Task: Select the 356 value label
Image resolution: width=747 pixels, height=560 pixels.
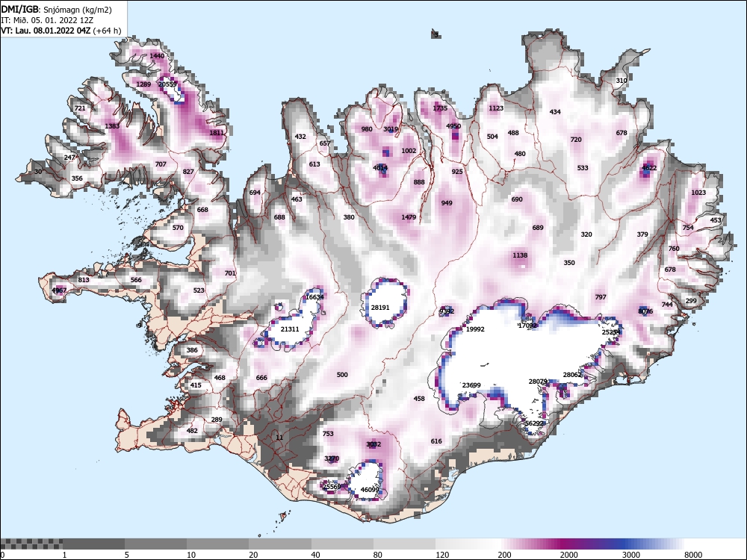Action: point(77,178)
